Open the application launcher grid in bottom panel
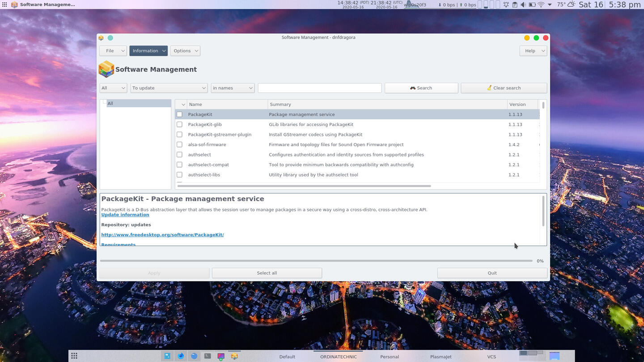The image size is (644, 362). pyautogui.click(x=74, y=356)
